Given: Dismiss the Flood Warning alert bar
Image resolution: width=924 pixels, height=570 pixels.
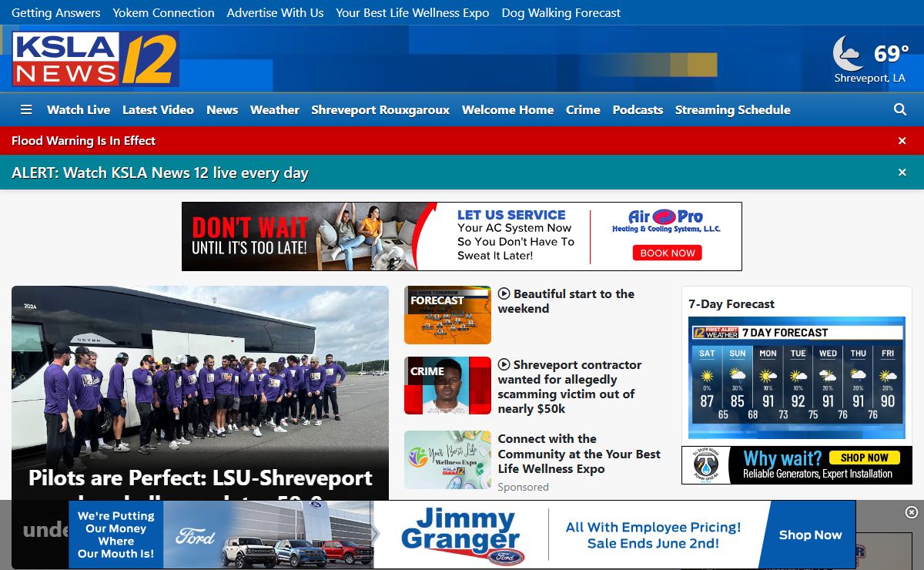Looking at the screenshot, I should [902, 140].
